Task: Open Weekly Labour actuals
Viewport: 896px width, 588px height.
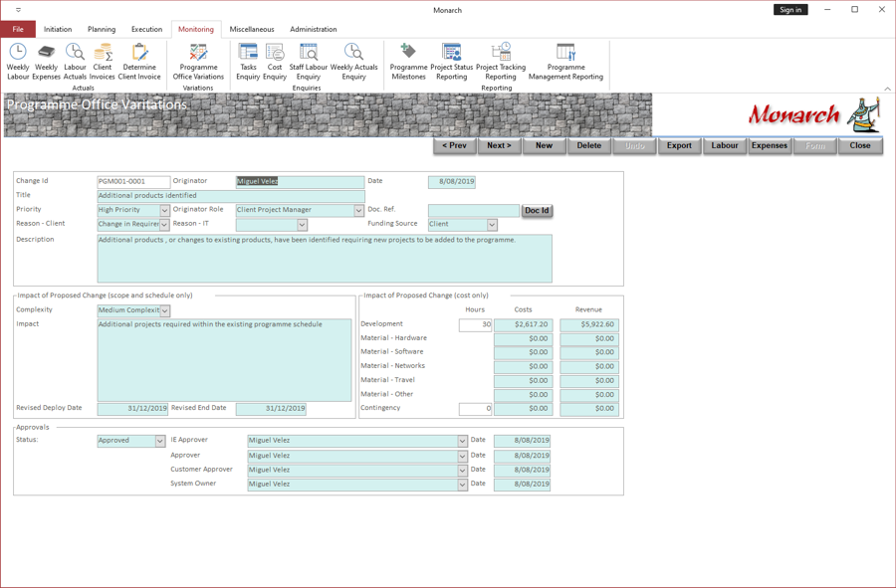Action: [18, 61]
